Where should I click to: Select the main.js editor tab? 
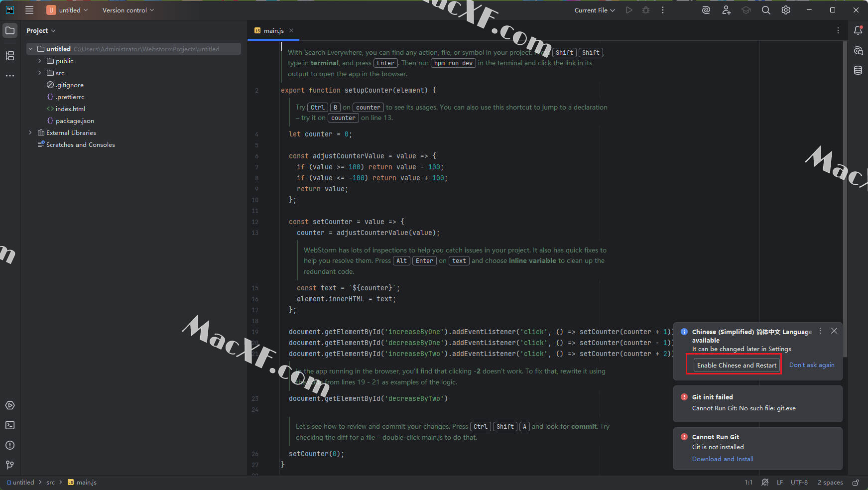[x=273, y=30]
